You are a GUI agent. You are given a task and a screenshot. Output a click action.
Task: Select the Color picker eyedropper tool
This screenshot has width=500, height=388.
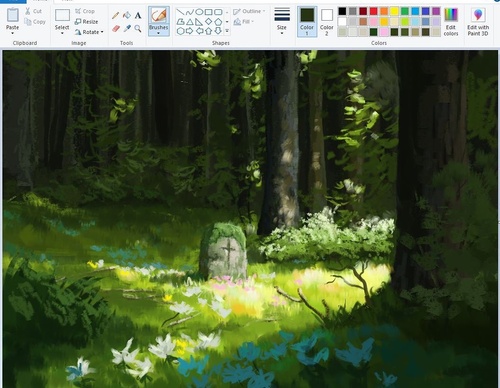coord(127,29)
